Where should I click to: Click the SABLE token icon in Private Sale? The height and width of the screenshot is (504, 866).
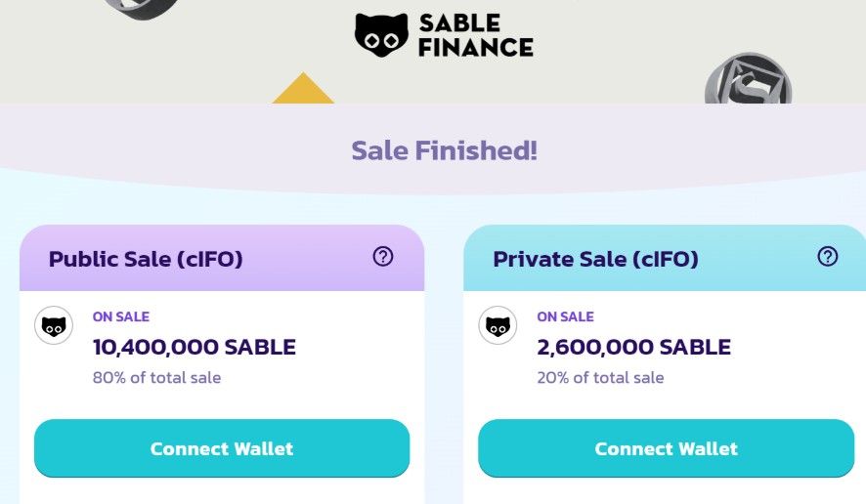click(x=498, y=325)
